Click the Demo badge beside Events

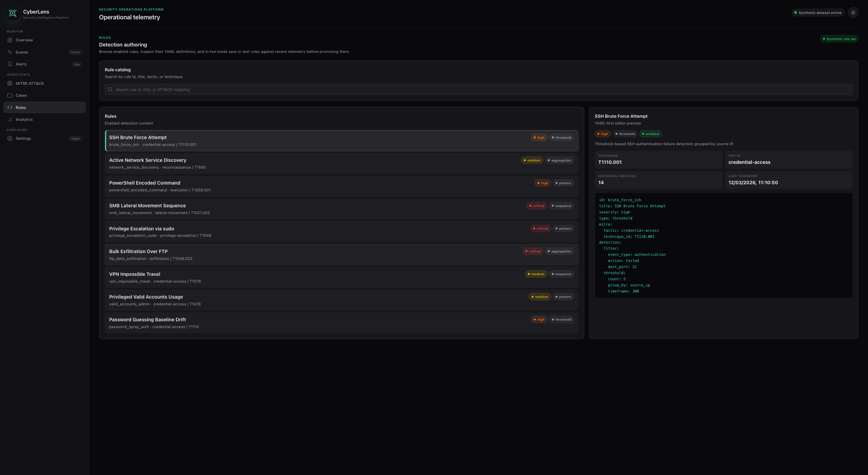75,52
